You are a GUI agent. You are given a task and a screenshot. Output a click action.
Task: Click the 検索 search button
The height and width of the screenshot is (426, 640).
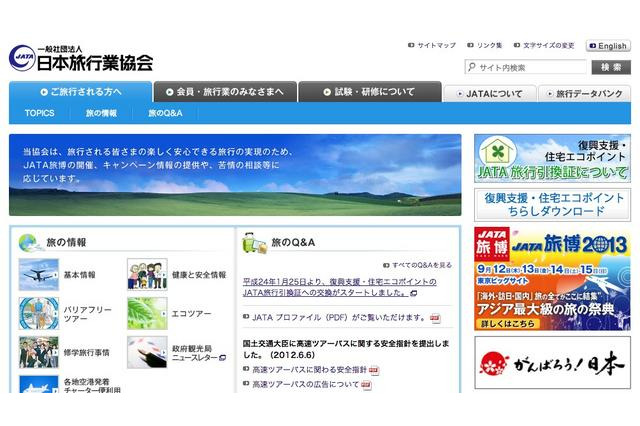(611, 67)
